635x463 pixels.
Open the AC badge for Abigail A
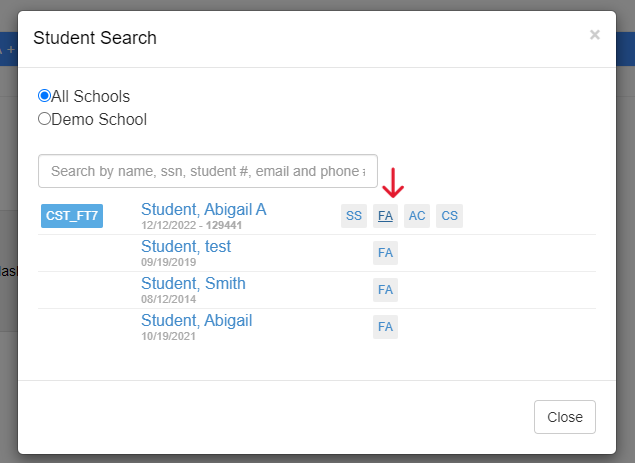(417, 216)
